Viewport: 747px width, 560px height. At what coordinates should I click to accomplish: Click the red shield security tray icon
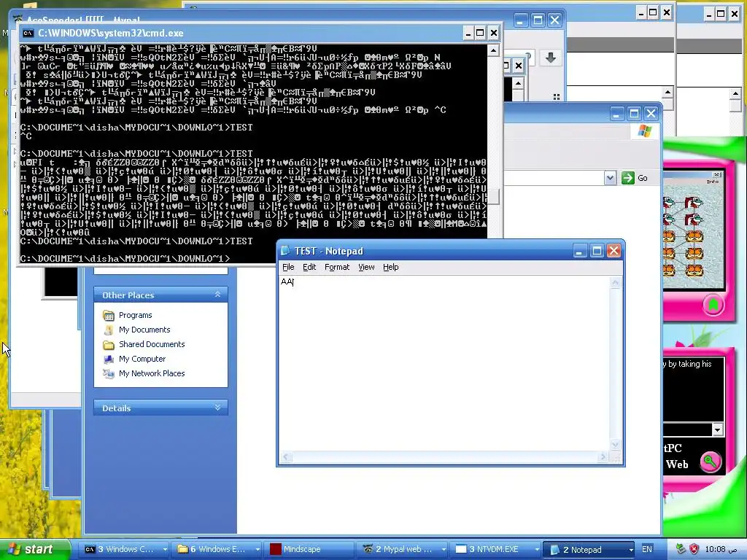tap(694, 549)
